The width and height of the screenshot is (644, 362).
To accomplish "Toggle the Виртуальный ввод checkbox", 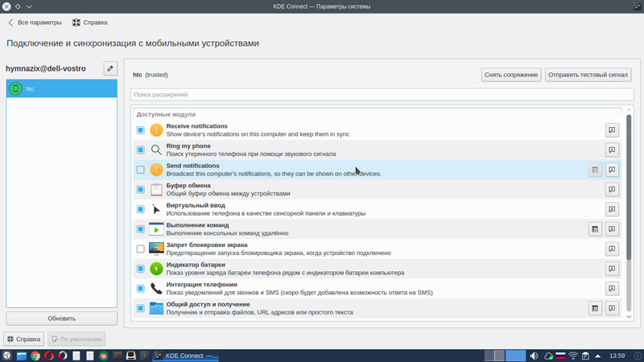I will (140, 209).
